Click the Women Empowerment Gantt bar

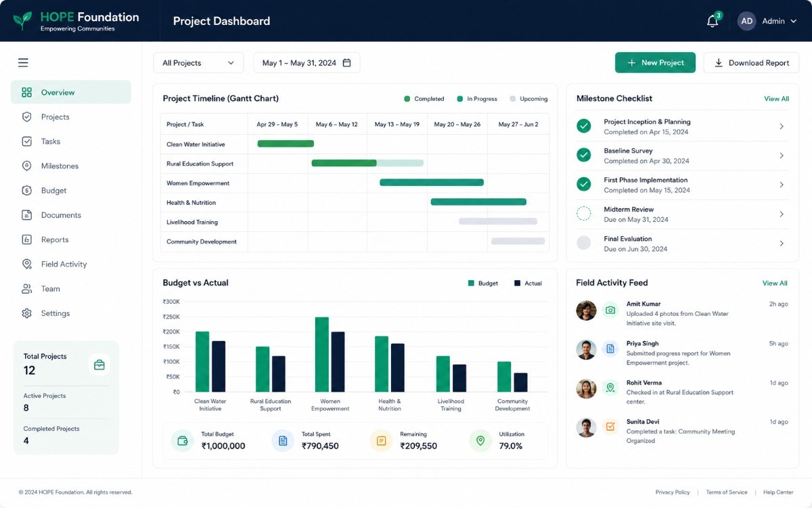pyautogui.click(x=432, y=183)
